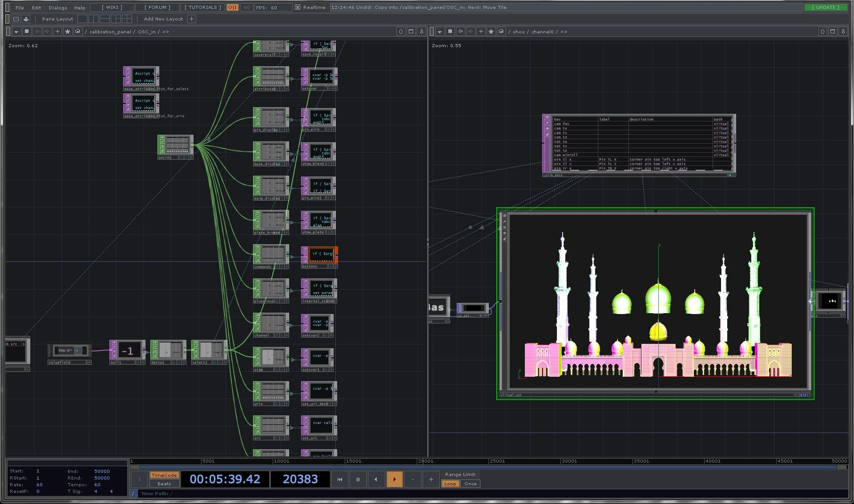Pause playback in the transport bar
This screenshot has height=504, width=854.
(x=358, y=479)
